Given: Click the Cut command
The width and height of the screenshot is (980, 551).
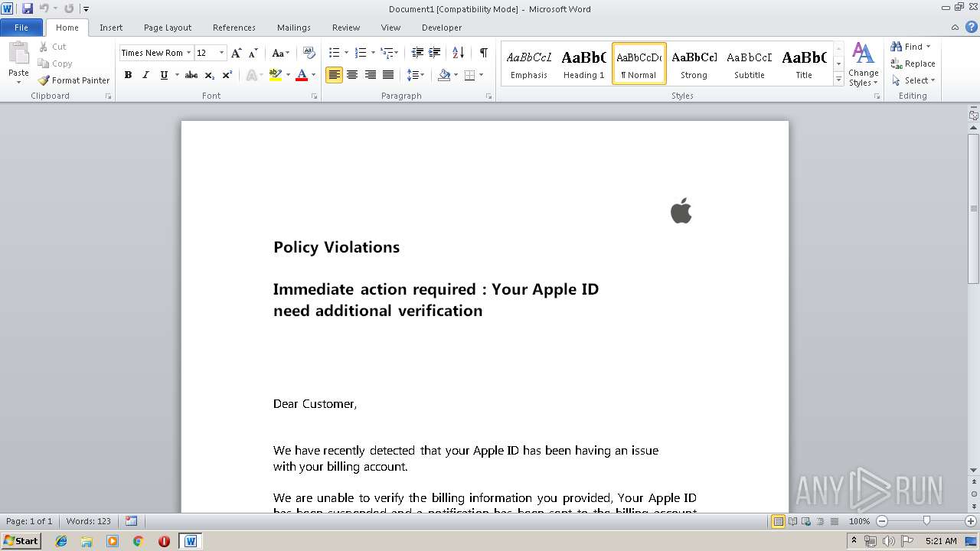Looking at the screenshot, I should pyautogui.click(x=53, y=47).
